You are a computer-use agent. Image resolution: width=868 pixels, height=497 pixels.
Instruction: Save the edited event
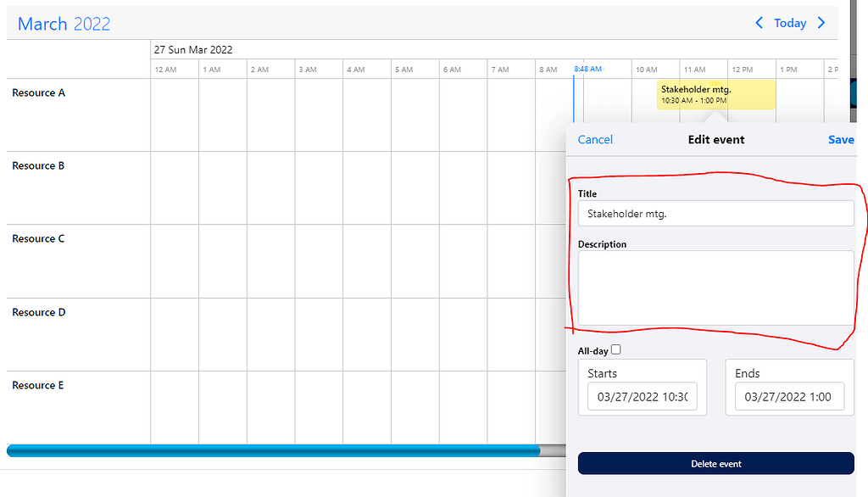(840, 139)
